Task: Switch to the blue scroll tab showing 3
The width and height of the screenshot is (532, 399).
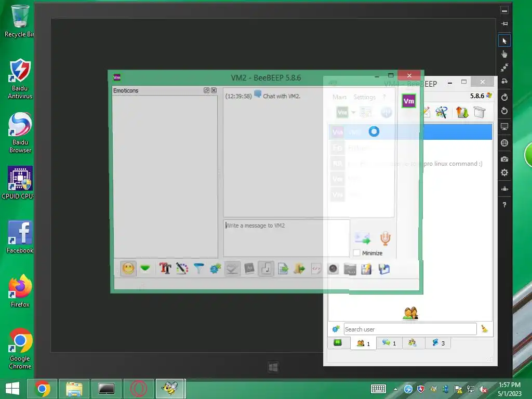Action: 438,343
